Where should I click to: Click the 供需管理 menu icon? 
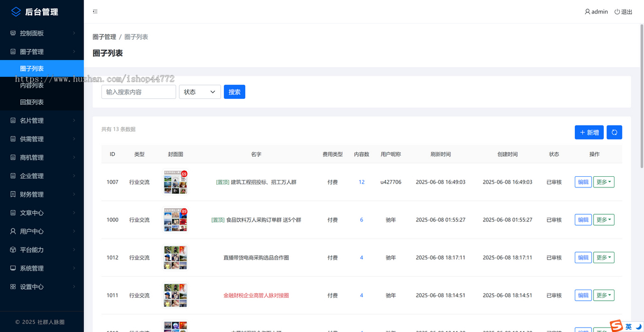(13, 139)
